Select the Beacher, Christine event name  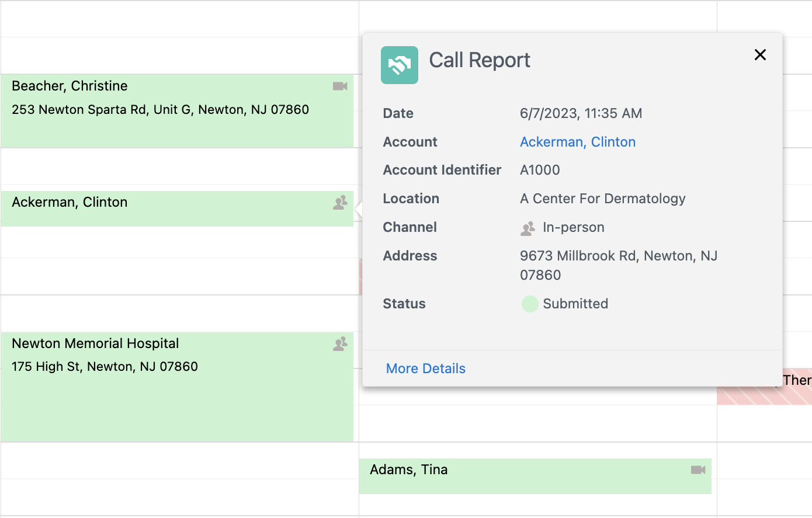point(70,86)
